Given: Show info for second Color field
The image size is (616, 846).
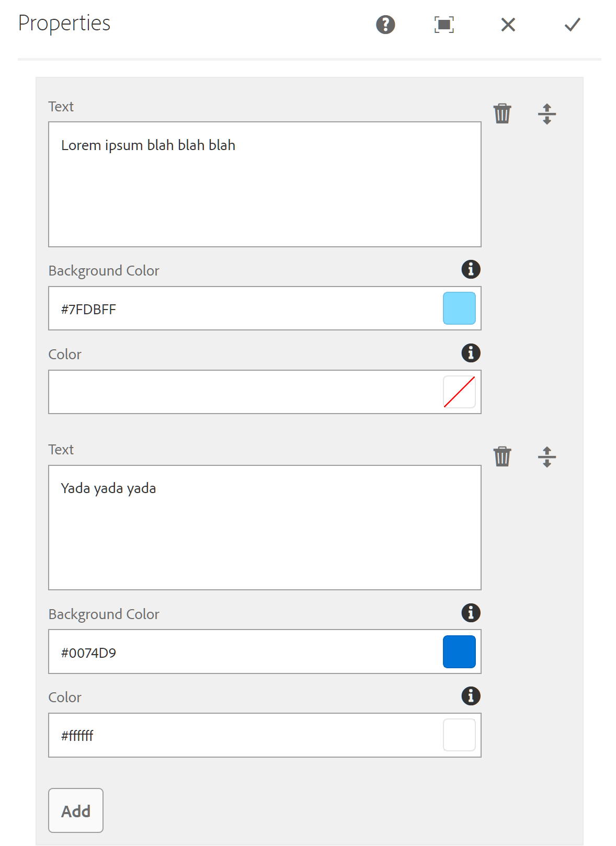Looking at the screenshot, I should coord(471,696).
